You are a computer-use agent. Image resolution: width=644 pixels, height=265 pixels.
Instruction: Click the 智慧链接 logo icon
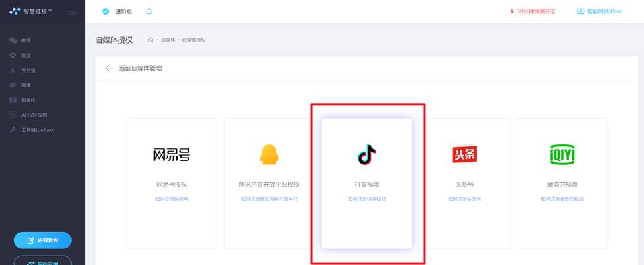pos(15,11)
